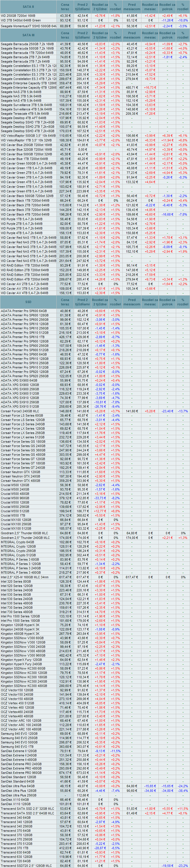Click 'Seagate Barracuda 250GB 7,2k 16MB'
Image resolution: width=190 pixels, height=868 pixels.
point(27,44)
